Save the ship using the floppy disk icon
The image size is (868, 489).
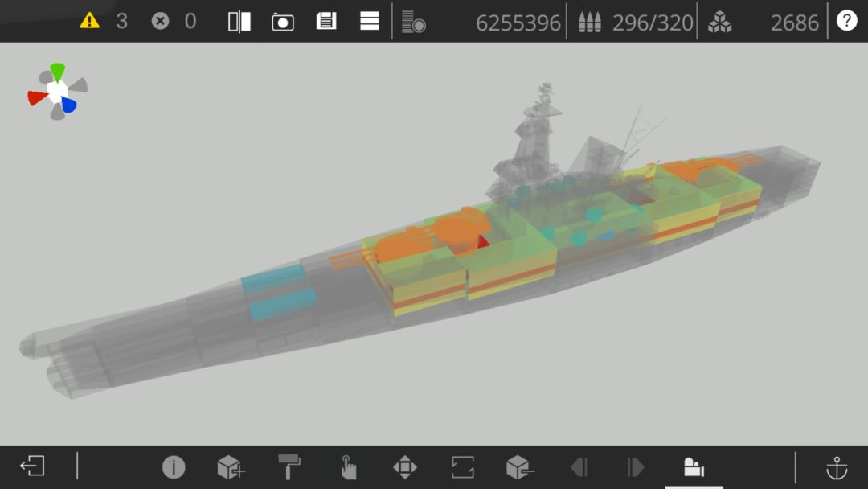coord(326,22)
